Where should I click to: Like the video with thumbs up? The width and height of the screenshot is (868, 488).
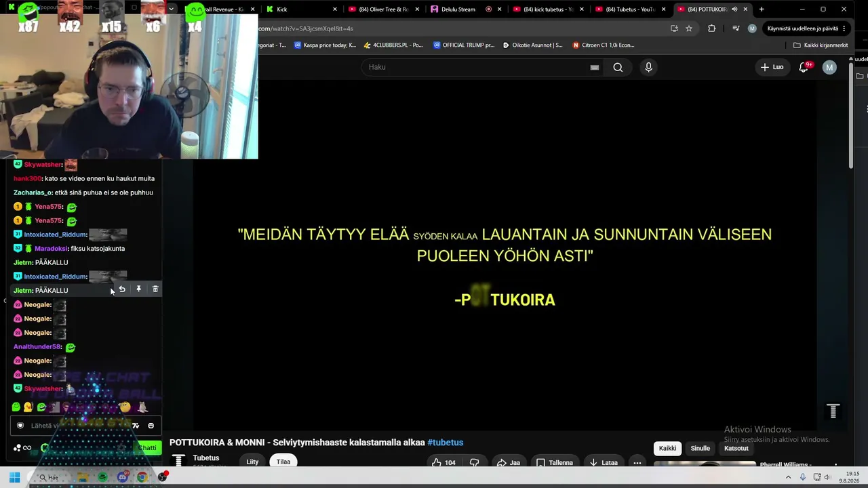(443, 463)
